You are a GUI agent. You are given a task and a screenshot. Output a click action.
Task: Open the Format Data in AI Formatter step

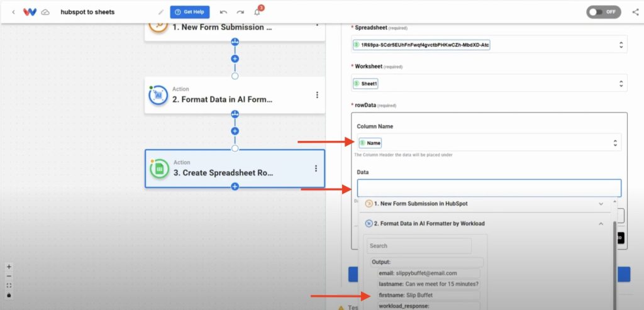(x=235, y=95)
